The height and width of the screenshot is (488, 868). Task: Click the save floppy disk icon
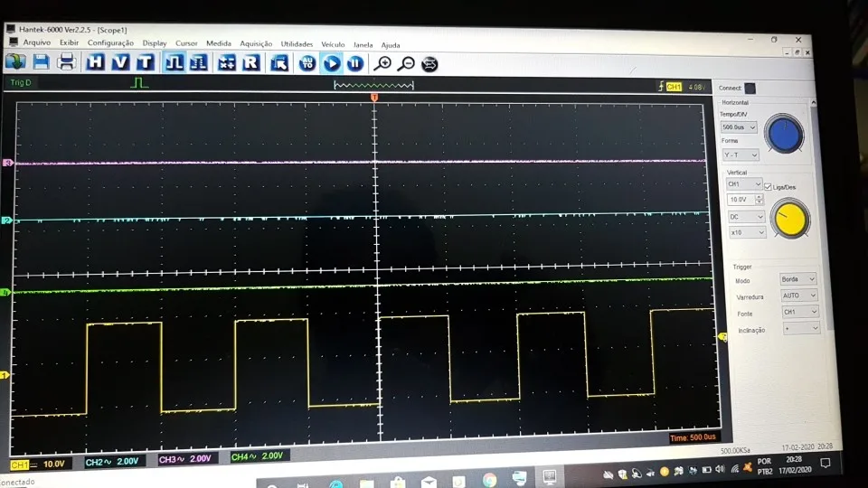click(x=41, y=61)
